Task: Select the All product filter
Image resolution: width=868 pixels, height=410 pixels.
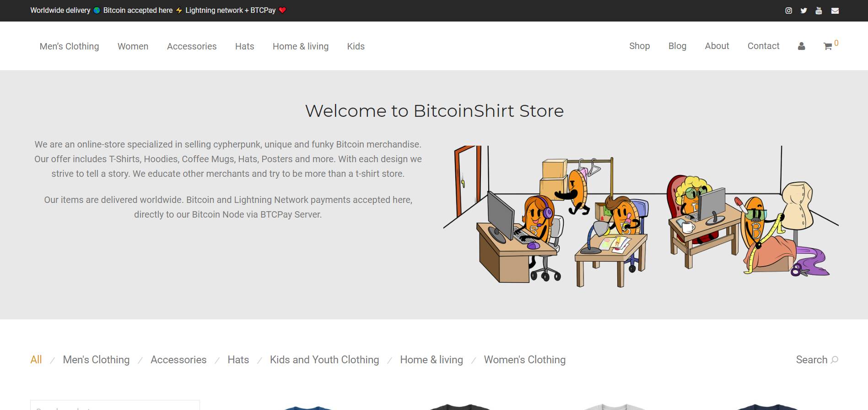Action: coord(36,360)
